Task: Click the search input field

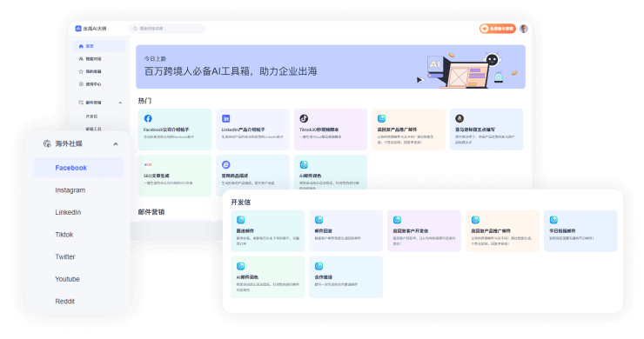Action: 167,29
